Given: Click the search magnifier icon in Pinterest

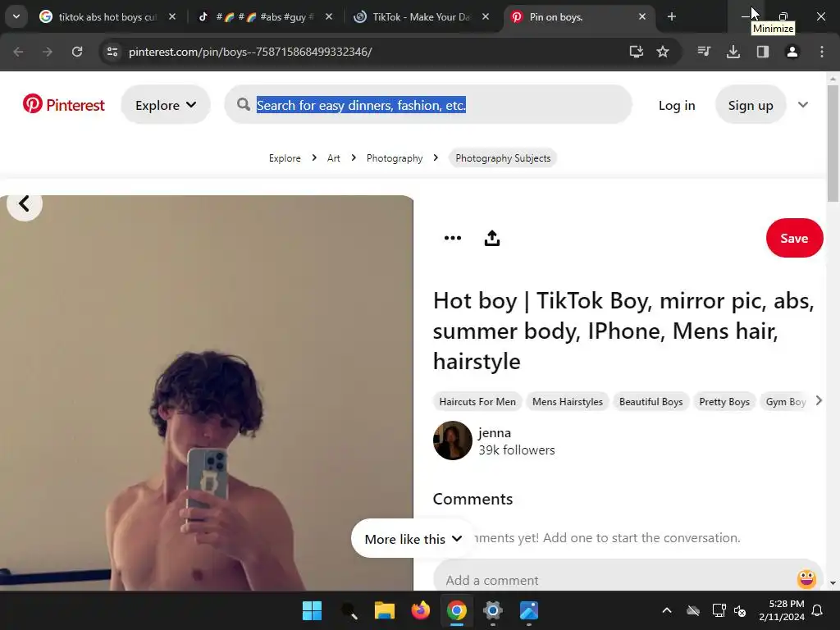Looking at the screenshot, I should [x=244, y=104].
